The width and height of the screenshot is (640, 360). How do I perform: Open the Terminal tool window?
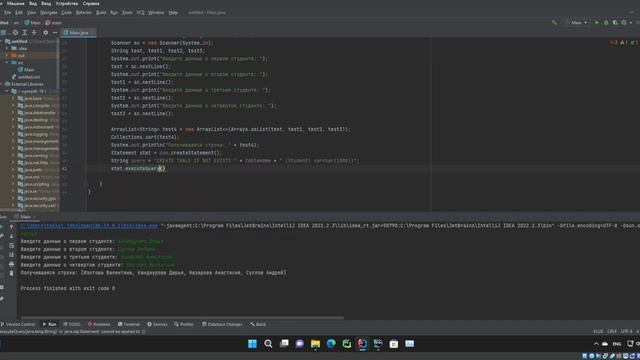coord(129,324)
